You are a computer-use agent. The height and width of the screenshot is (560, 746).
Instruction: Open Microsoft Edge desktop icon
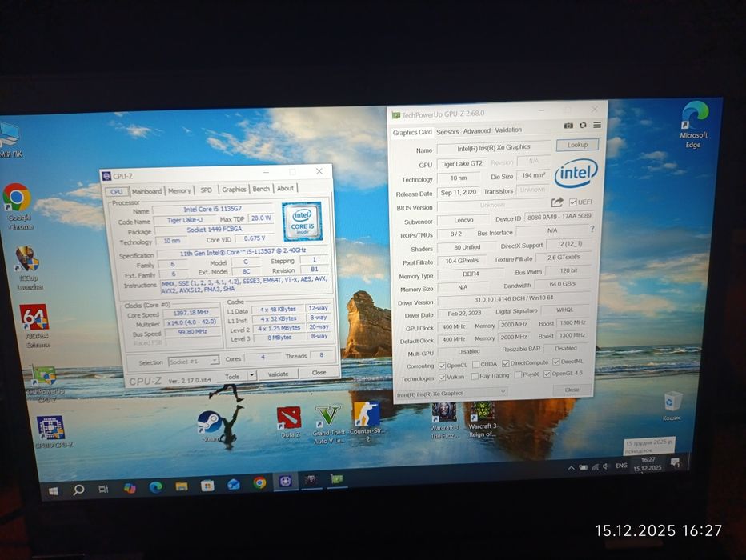point(694,125)
